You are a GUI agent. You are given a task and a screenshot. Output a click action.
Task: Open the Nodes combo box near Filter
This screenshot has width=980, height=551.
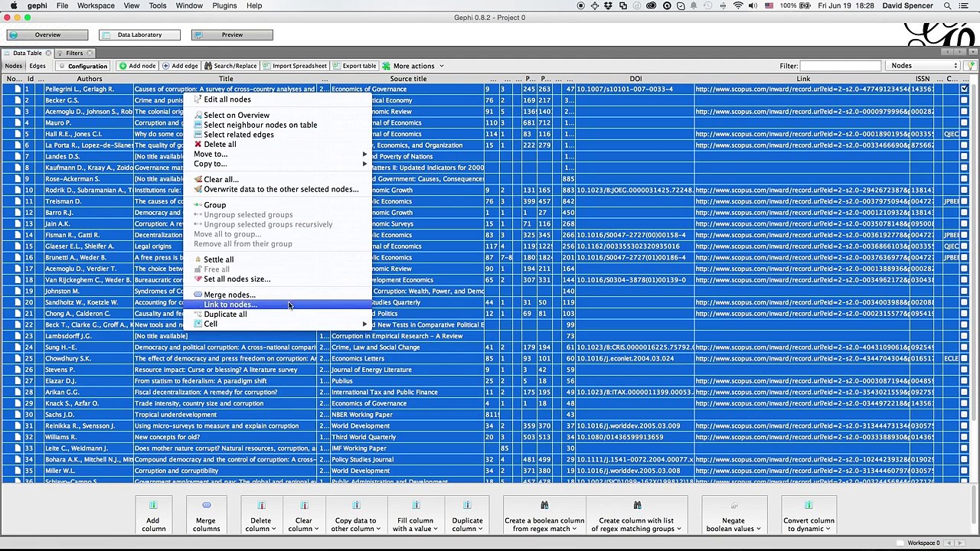pos(924,66)
